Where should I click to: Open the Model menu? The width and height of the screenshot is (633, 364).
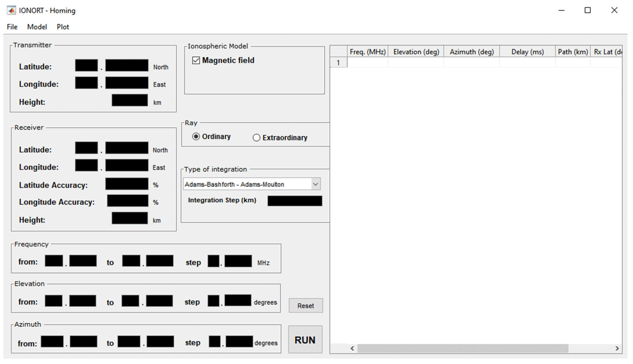[x=37, y=27]
